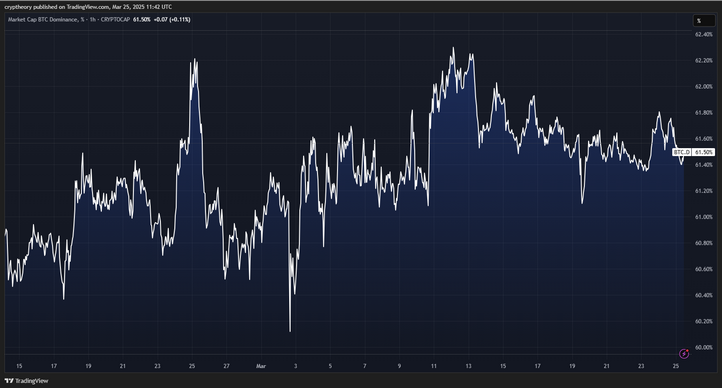Click the 60.00% price axis label
The width and height of the screenshot is (722, 388).
pyautogui.click(x=704, y=347)
